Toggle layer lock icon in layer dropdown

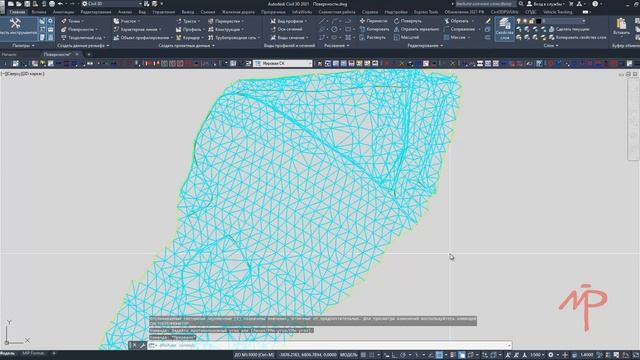click(531, 21)
